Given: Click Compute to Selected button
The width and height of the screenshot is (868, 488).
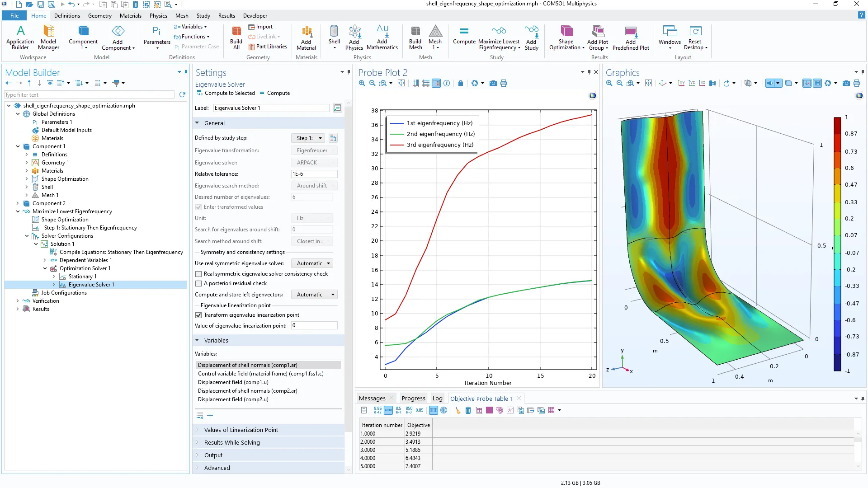Looking at the screenshot, I should click(226, 93).
